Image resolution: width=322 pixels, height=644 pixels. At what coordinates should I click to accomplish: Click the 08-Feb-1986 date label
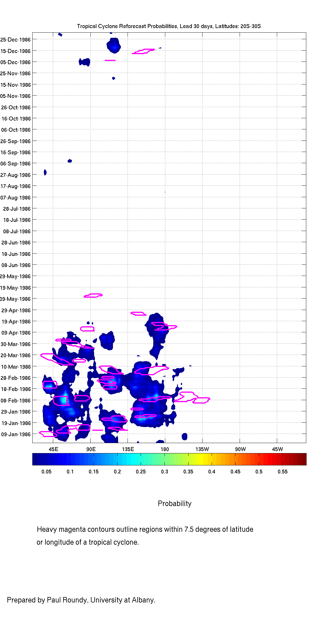(x=15, y=401)
